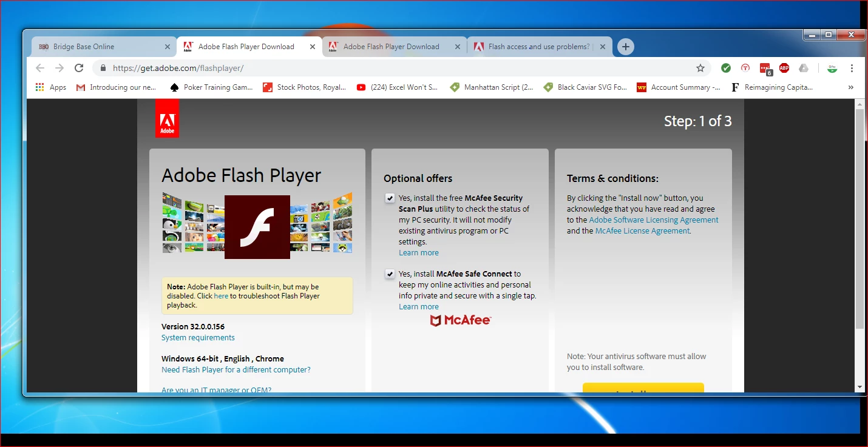Open the Reimagining Capita... bookmark
Viewport: 868px width, 447px height.
coord(771,87)
